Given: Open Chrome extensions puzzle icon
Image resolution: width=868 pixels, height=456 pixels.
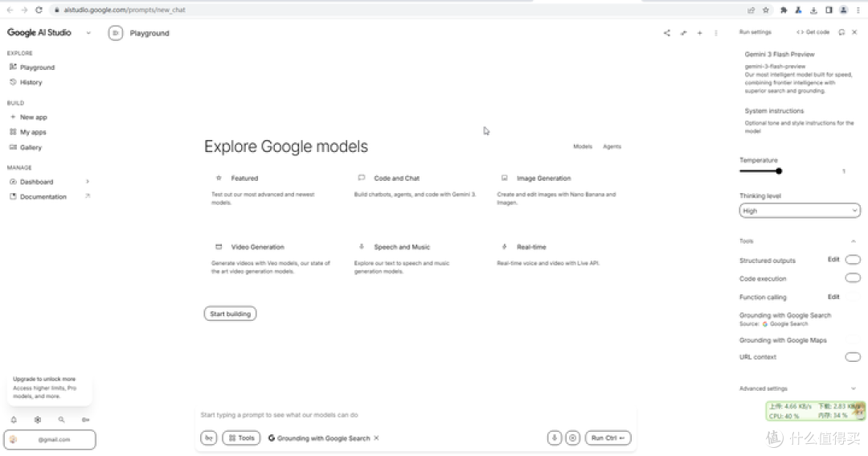Looking at the screenshot, I should (x=784, y=10).
